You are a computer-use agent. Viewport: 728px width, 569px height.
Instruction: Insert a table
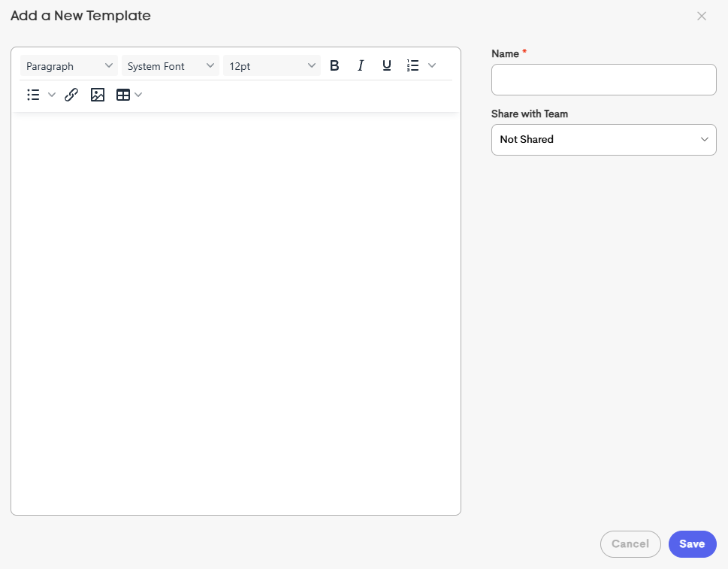(x=123, y=95)
